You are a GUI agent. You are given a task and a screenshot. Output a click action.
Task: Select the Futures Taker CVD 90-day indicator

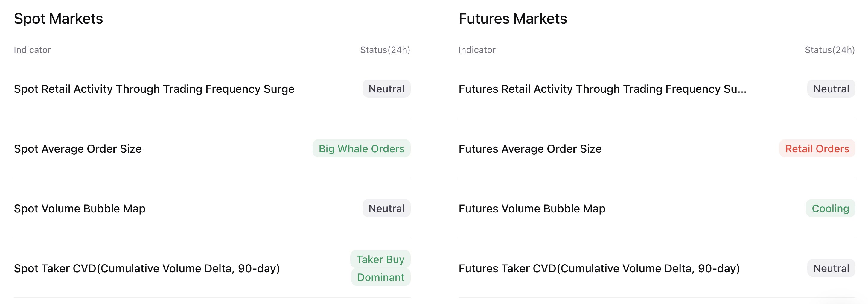599,268
